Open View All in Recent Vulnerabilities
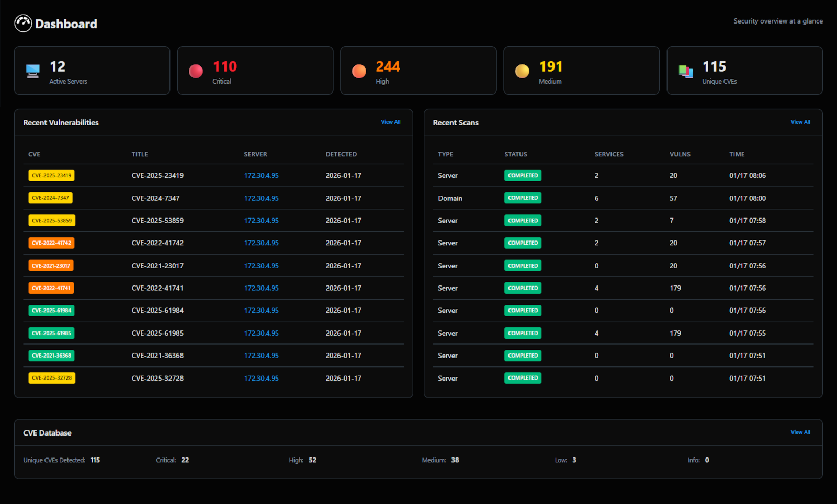Image resolution: width=837 pixels, height=504 pixels. point(390,122)
